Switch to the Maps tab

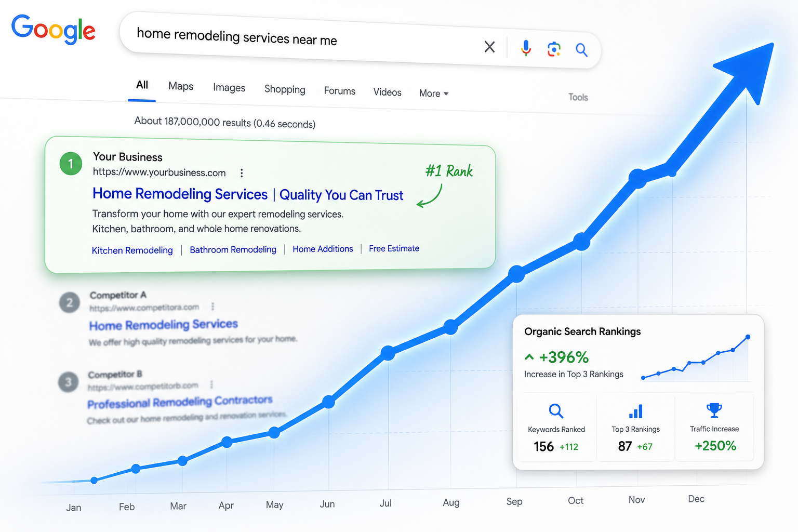tap(181, 86)
